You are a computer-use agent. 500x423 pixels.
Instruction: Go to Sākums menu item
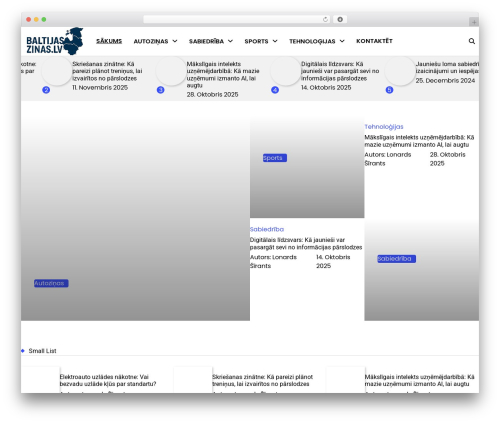click(109, 41)
